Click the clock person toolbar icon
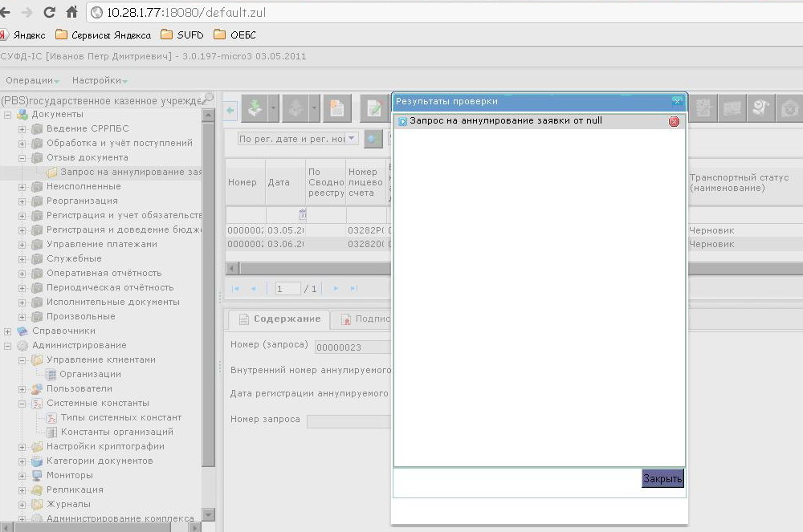The width and height of the screenshot is (803, 532). (760, 108)
